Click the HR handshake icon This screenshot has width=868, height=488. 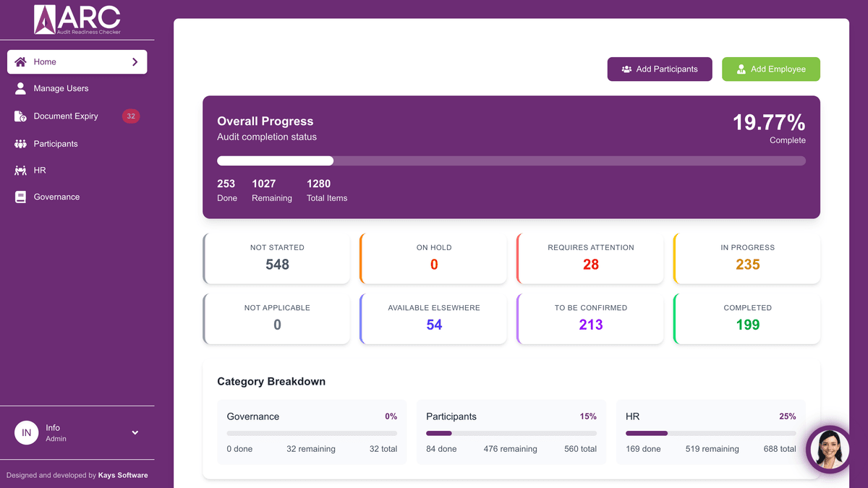click(x=20, y=171)
